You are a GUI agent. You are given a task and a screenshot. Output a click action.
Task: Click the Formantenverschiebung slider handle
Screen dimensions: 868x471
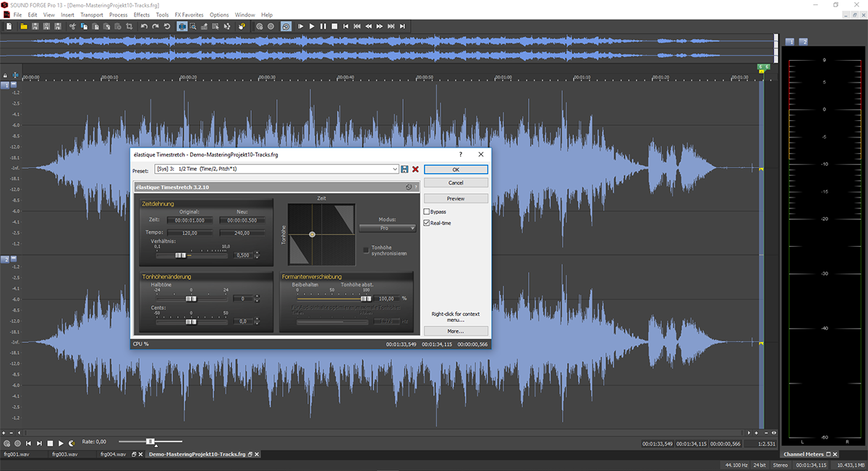366,299
